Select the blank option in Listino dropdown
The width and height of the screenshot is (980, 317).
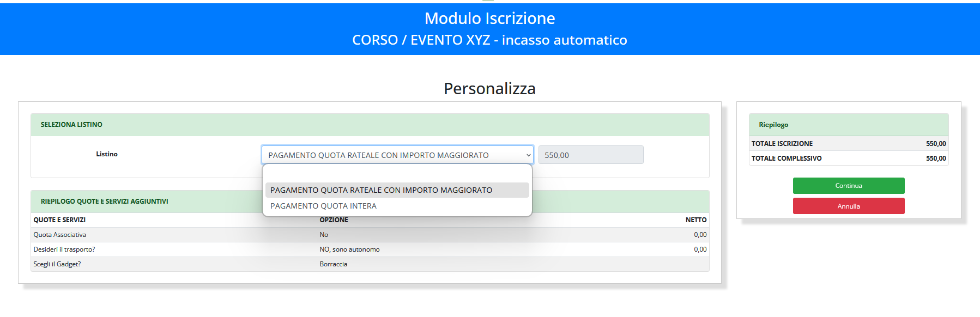(397, 175)
